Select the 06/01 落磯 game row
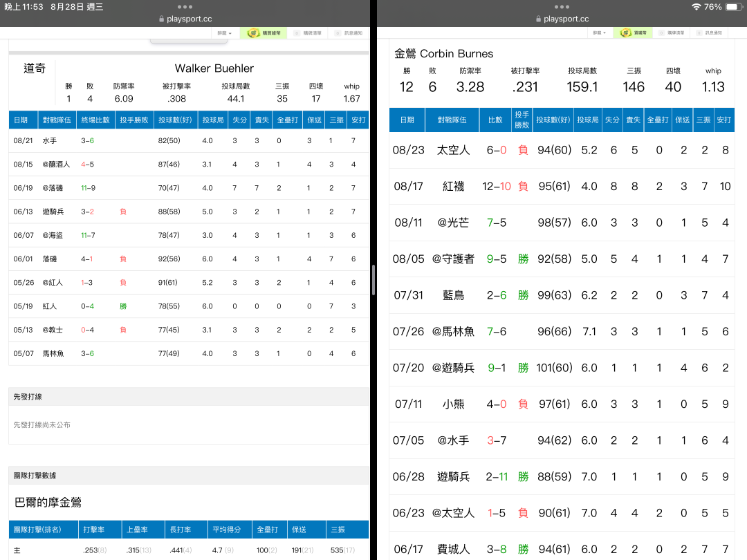Screen dimensions: 747x560 coord(189,259)
